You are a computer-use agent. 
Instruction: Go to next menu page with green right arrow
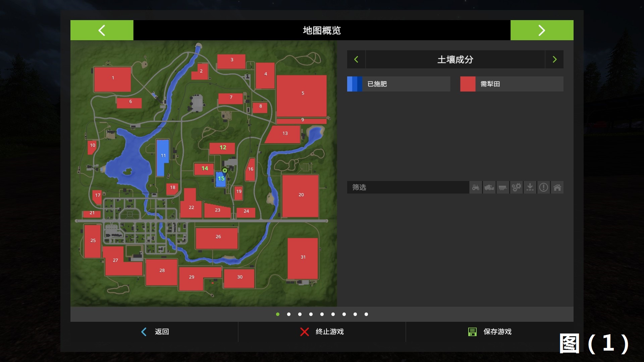(542, 30)
